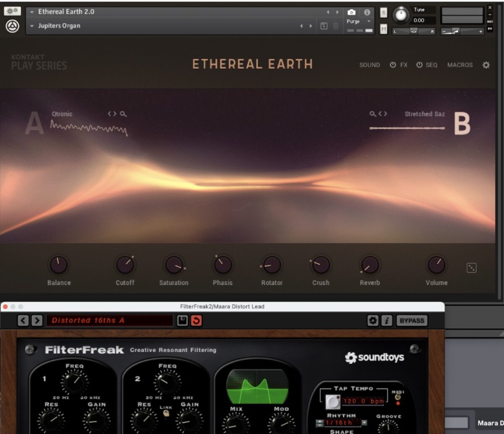Activate layer B letter
This screenshot has height=434, width=504.
point(462,124)
